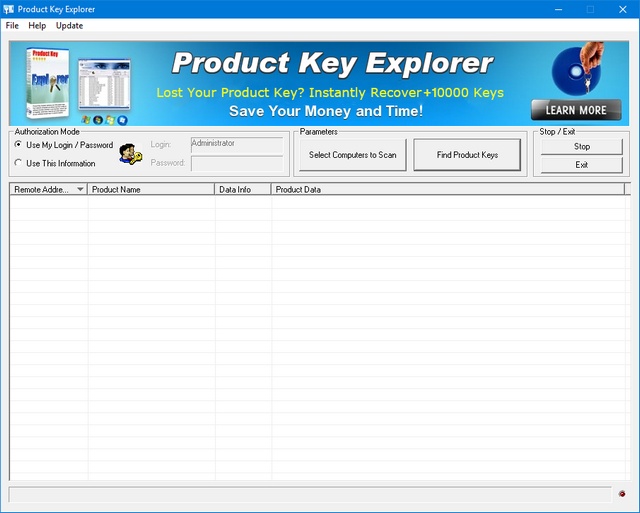Click the Windows Vista orb logo in banner
Screen dimensions: 640x513
98,120
